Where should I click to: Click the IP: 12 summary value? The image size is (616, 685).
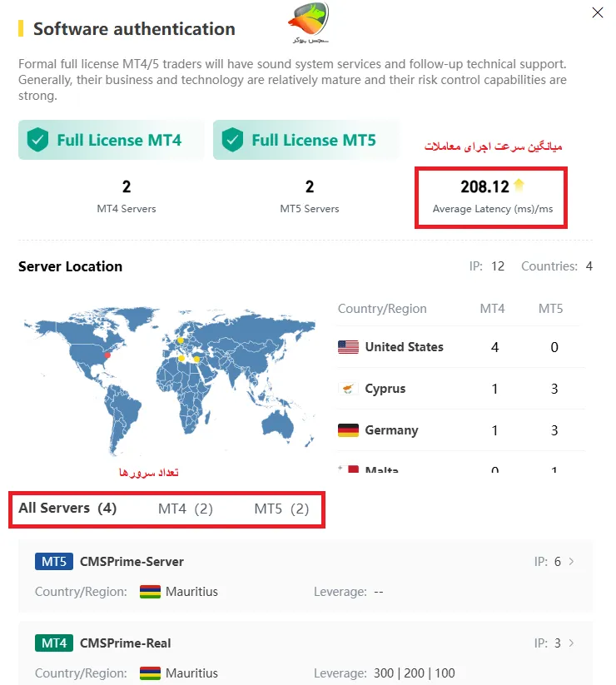tap(487, 266)
